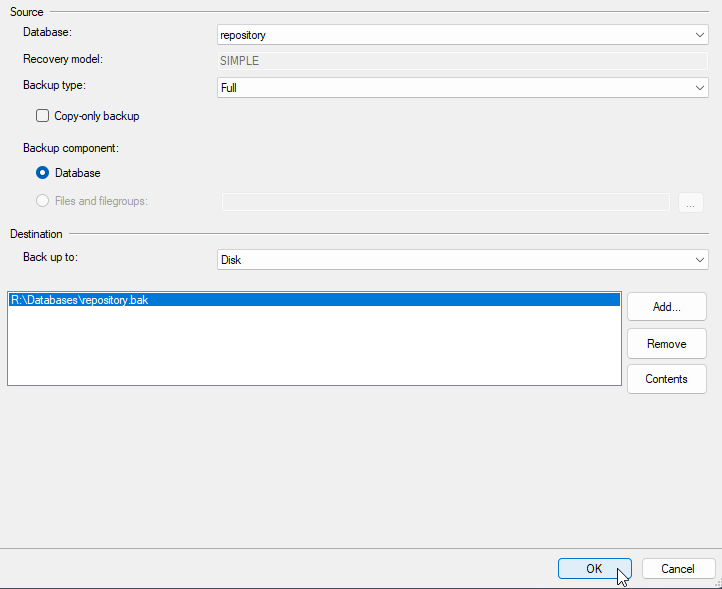View backup media with the Contents button
722x589 pixels.
pyautogui.click(x=666, y=379)
